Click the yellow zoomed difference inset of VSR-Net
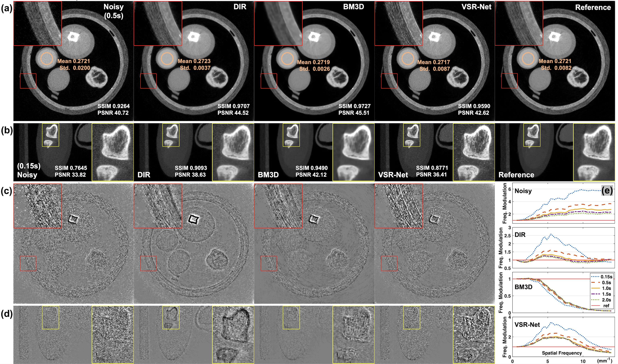 click(x=474, y=335)
